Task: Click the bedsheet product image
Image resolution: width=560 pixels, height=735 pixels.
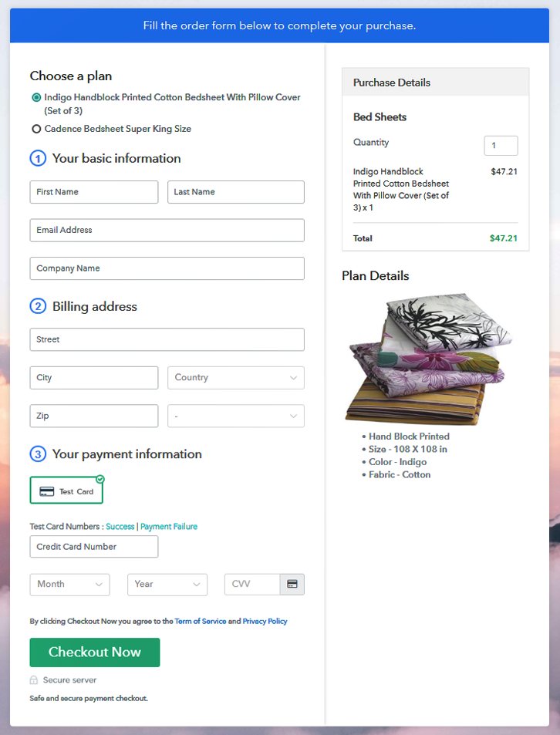Action: click(x=428, y=359)
